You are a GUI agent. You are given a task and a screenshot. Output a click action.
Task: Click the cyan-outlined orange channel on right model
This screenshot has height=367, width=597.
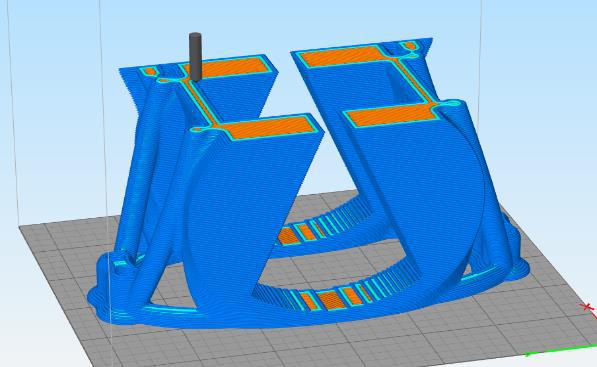[x=415, y=81]
